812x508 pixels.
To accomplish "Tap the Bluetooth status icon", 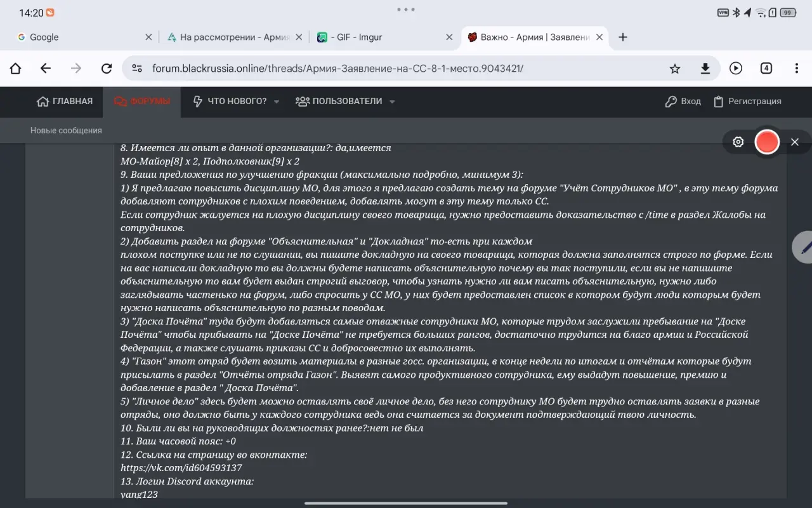I will pyautogui.click(x=737, y=13).
